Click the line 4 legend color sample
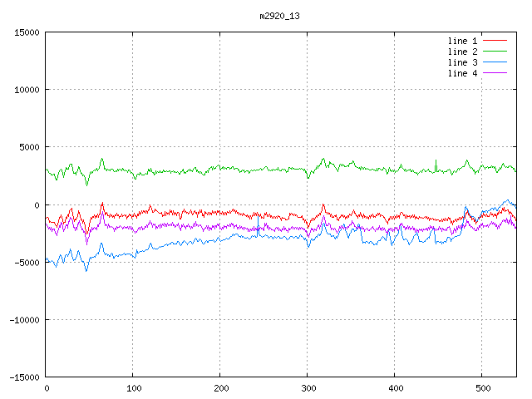Image resolution: width=532 pixels, height=399 pixels. coord(495,73)
